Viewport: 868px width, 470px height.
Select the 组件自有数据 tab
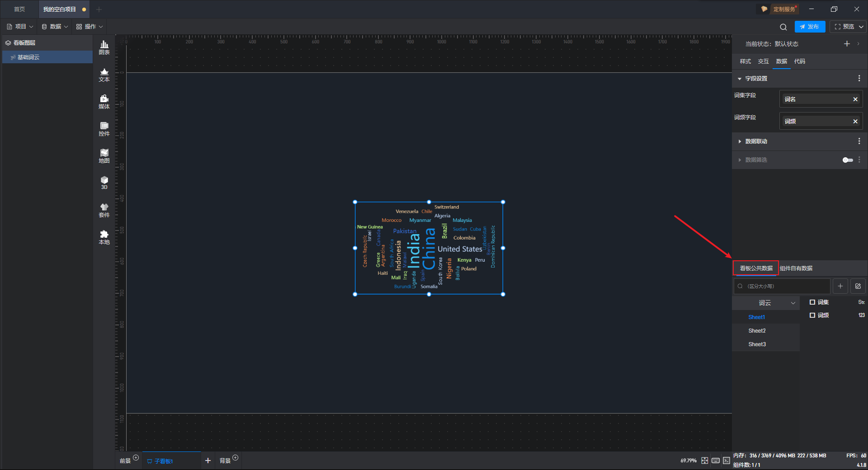tap(796, 268)
